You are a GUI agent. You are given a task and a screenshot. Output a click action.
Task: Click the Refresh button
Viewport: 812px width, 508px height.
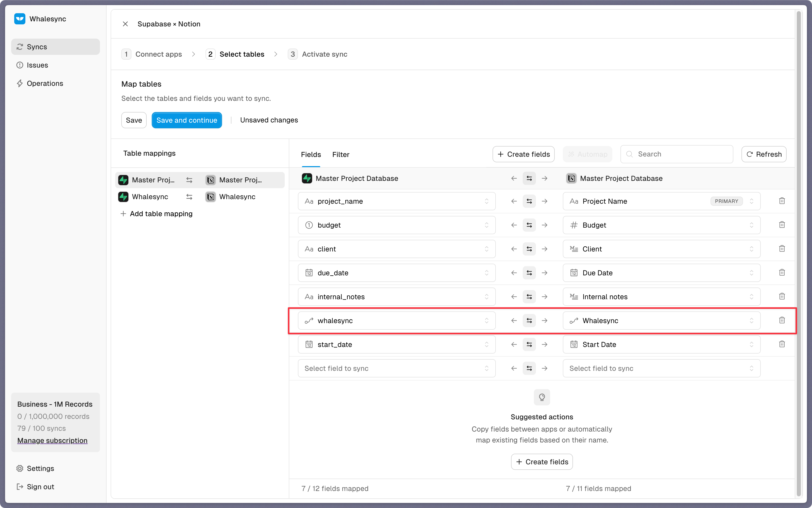pos(764,154)
